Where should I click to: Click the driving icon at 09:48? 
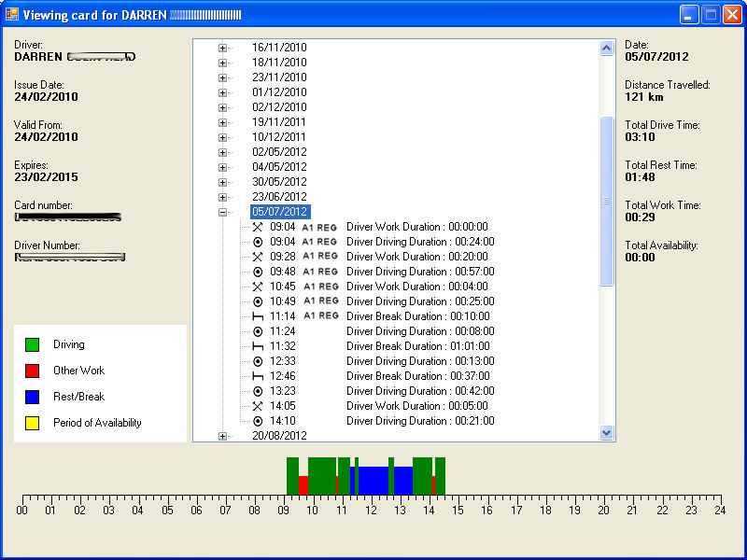258,272
